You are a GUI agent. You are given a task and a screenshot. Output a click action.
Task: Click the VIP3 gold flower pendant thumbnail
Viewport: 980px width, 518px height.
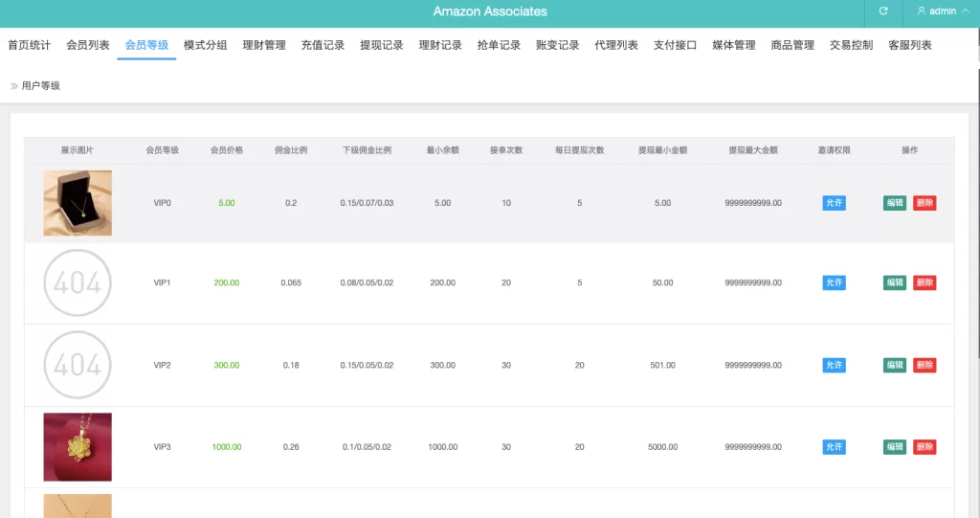coord(78,447)
